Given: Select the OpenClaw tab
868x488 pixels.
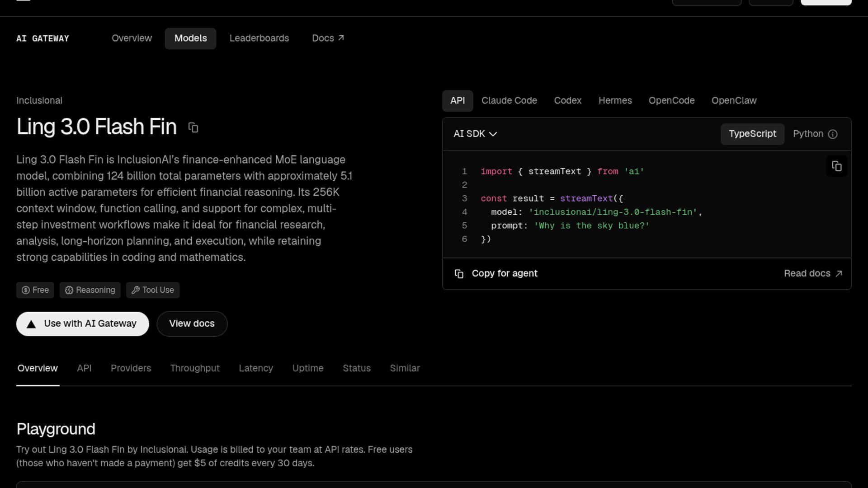Looking at the screenshot, I should 734,101.
